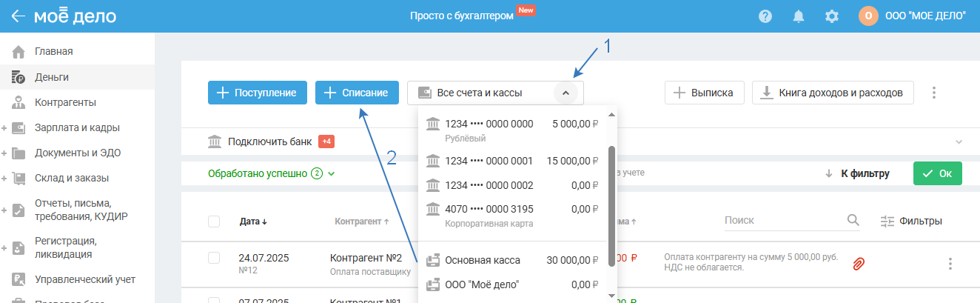
Task: Expand the bank connection panel chevron
Action: [x=959, y=141]
